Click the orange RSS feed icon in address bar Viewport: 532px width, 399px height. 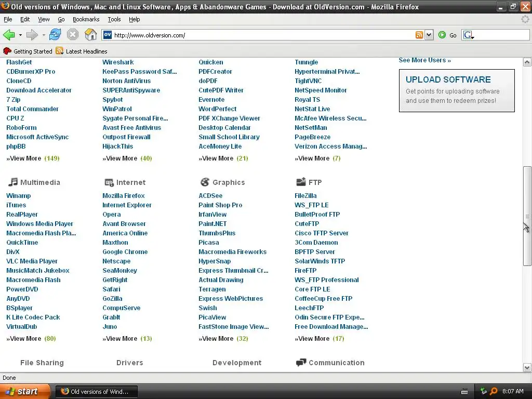(419, 35)
